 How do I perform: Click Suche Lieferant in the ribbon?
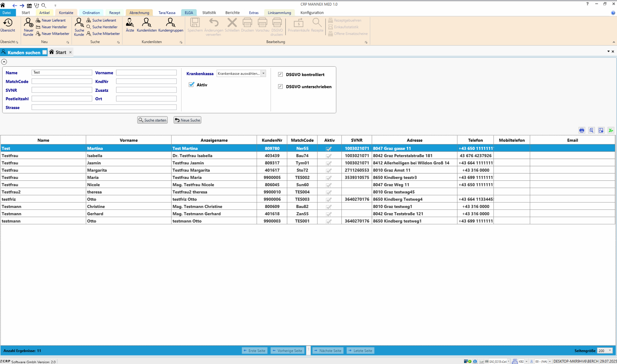(x=102, y=20)
